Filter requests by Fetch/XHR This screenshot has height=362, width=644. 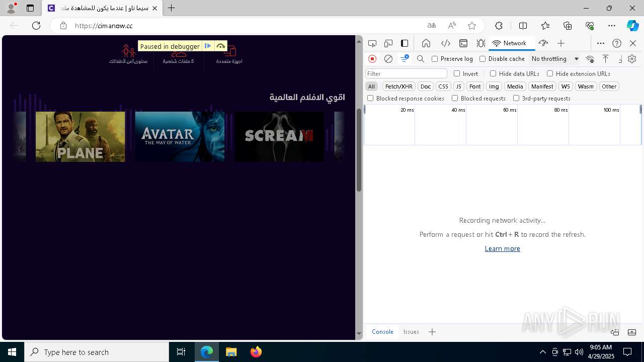(x=399, y=86)
